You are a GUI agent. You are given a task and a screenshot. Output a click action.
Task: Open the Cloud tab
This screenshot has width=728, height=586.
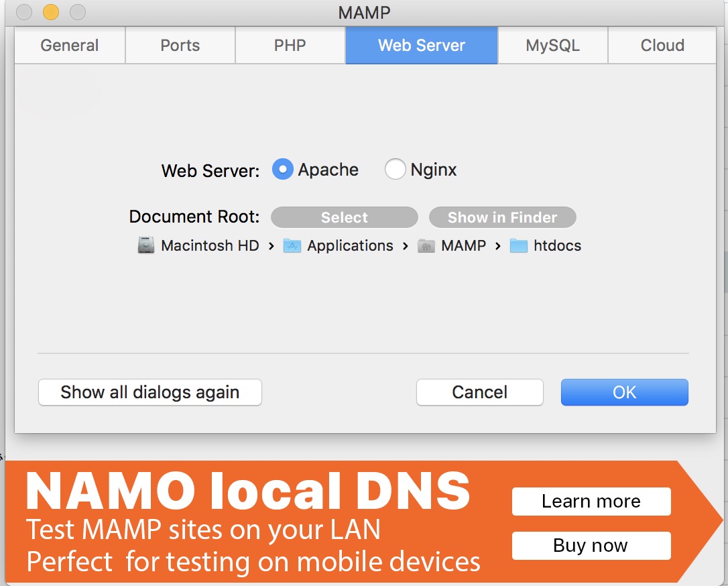click(662, 45)
